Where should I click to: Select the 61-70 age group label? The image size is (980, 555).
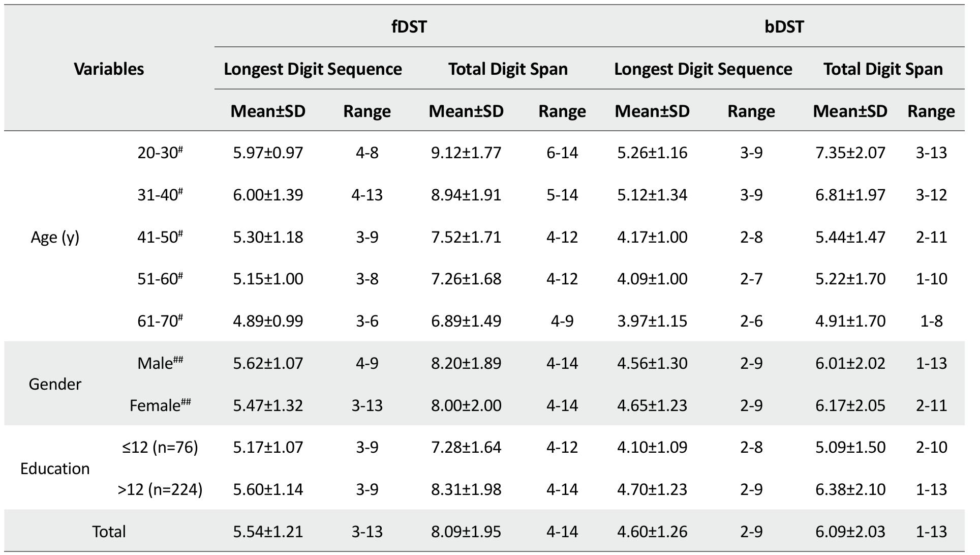click(x=160, y=321)
